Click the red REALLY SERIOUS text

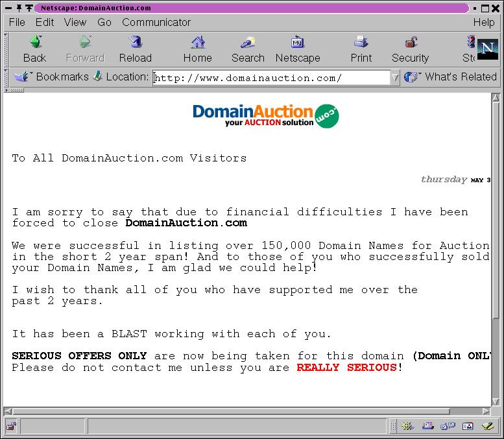coord(346,367)
